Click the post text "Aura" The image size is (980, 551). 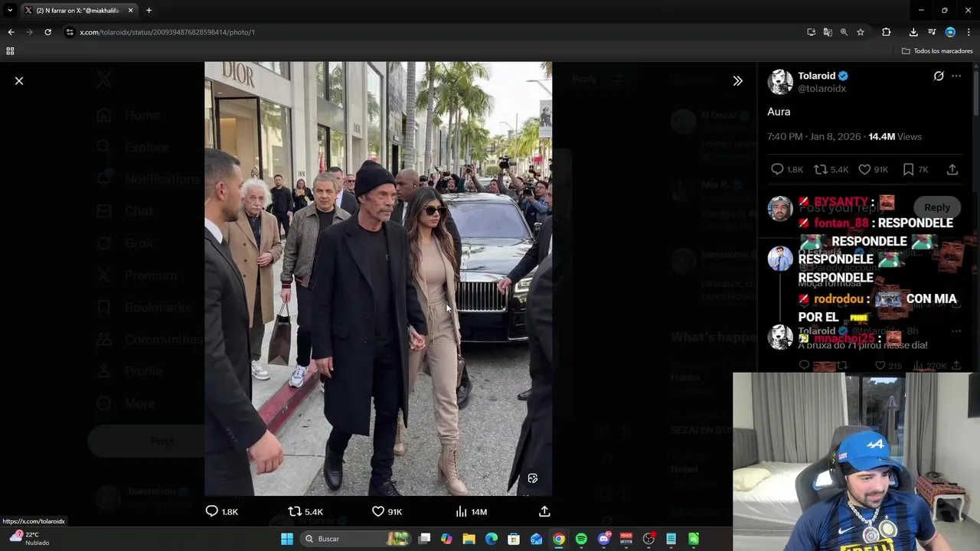coord(779,112)
